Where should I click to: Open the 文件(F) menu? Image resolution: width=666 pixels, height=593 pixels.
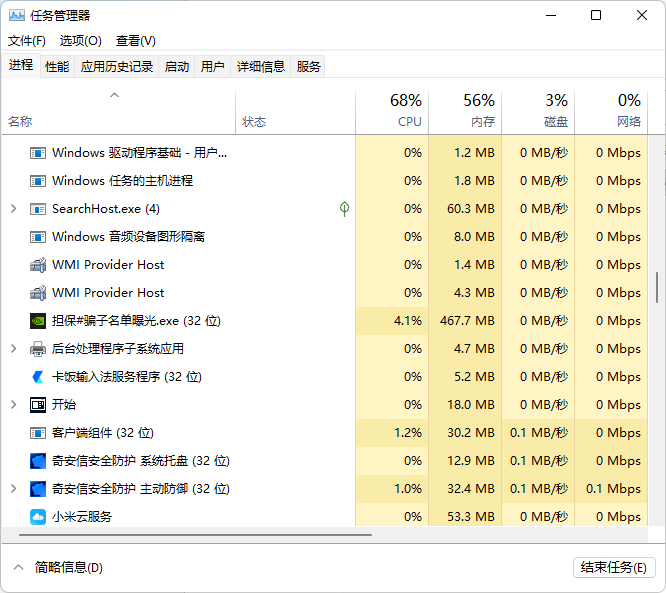coord(27,41)
